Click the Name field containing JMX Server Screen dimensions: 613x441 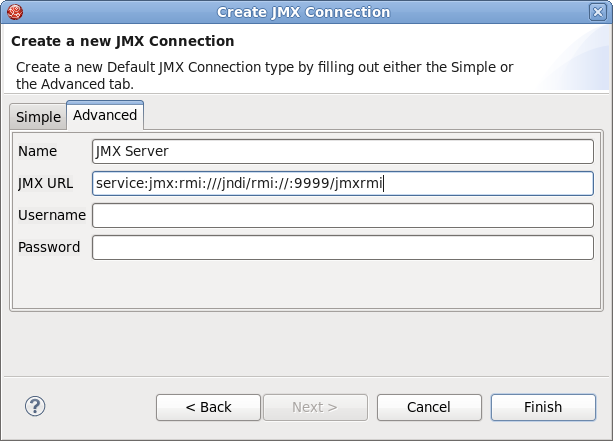(342, 151)
